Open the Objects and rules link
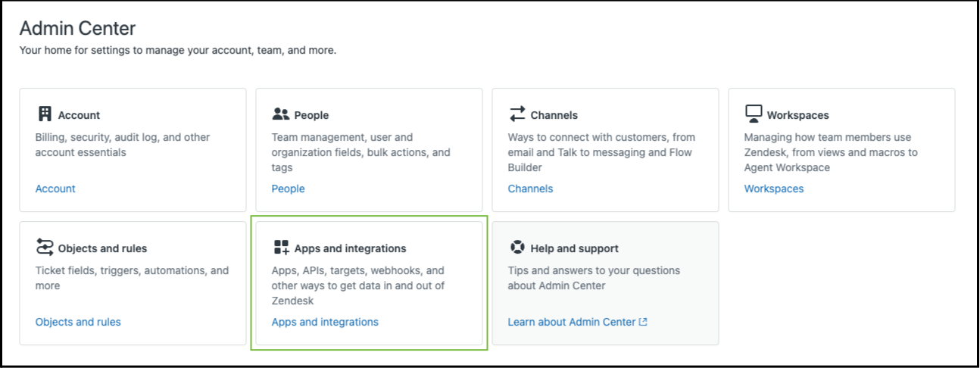Image resolution: width=980 pixels, height=368 pixels. coord(78,322)
